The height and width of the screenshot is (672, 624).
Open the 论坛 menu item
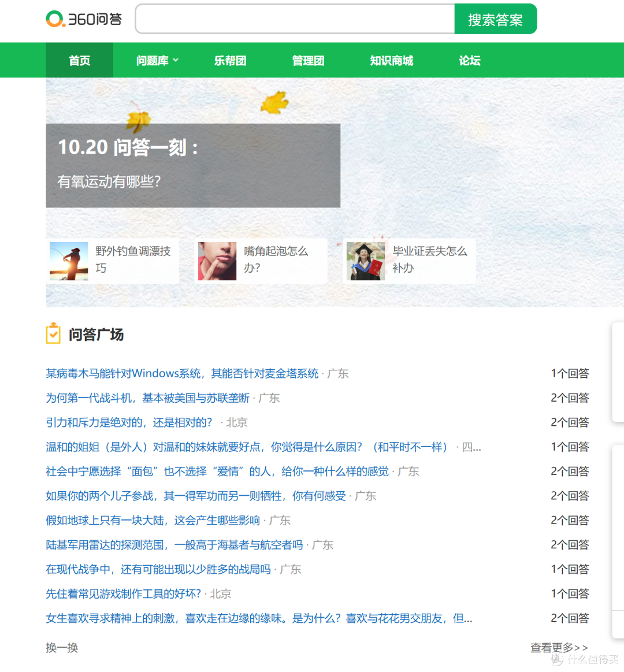[469, 61]
